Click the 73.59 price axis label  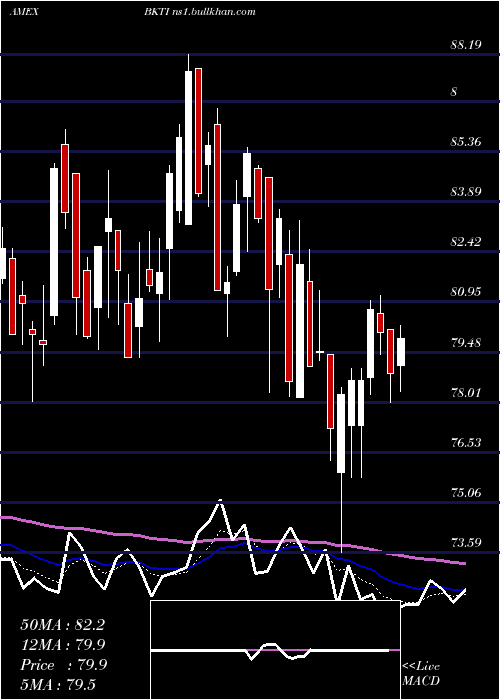[x=466, y=543]
